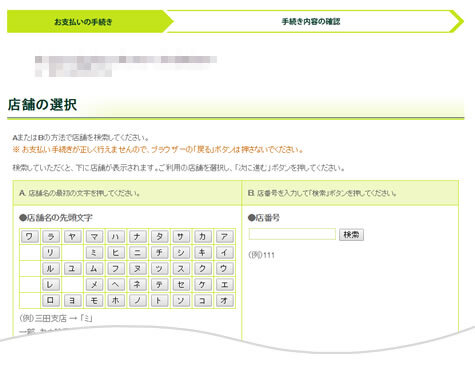Click the マ katakana button
475x380 pixels.
click(x=94, y=237)
